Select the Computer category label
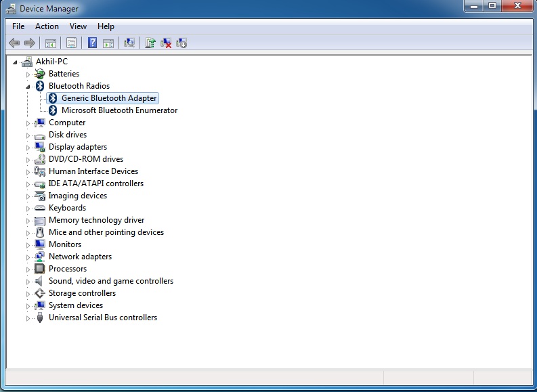537x392 pixels. pos(67,123)
